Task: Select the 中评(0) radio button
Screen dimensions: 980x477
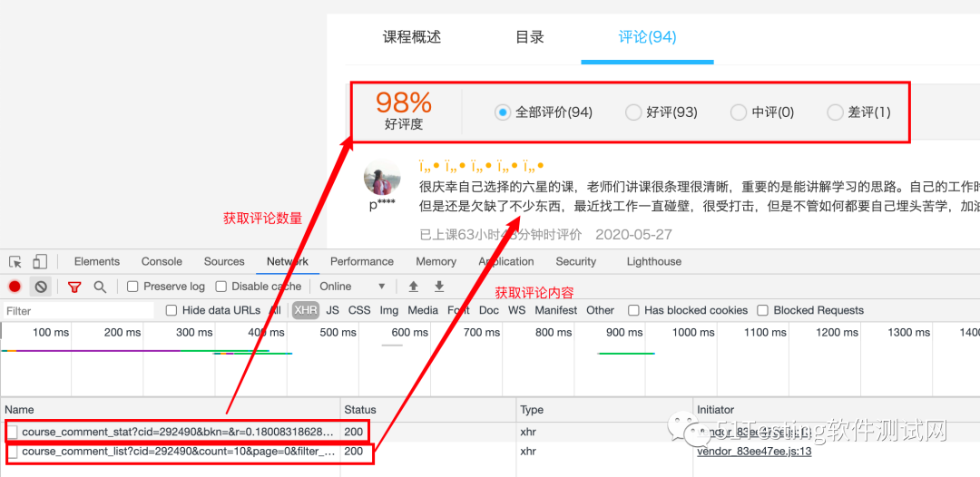Action: (738, 112)
